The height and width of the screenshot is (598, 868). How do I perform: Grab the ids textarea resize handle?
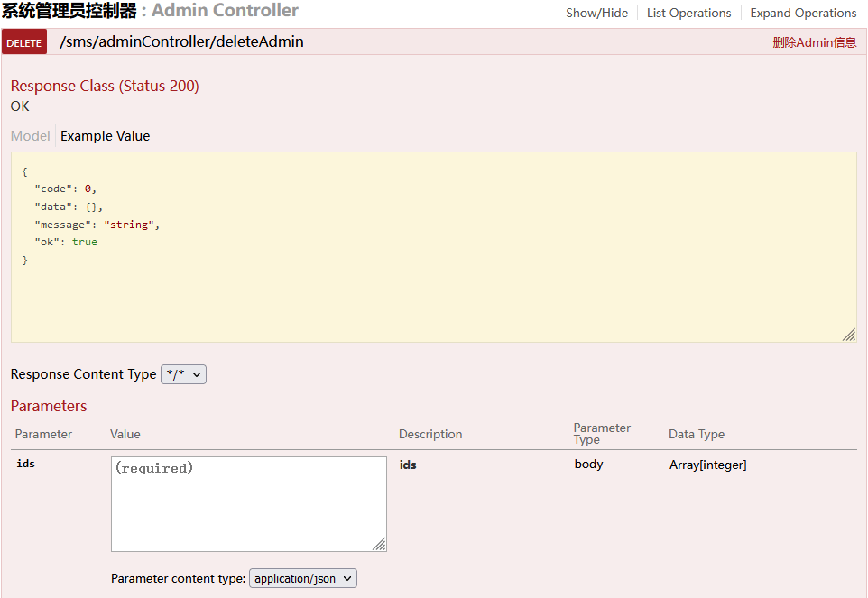coord(379,544)
